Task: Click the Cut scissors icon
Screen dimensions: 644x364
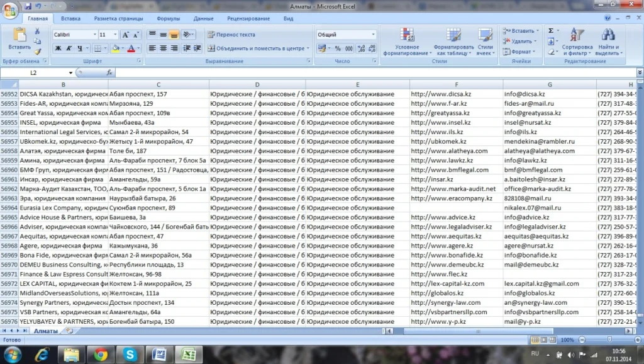Action: point(37,31)
